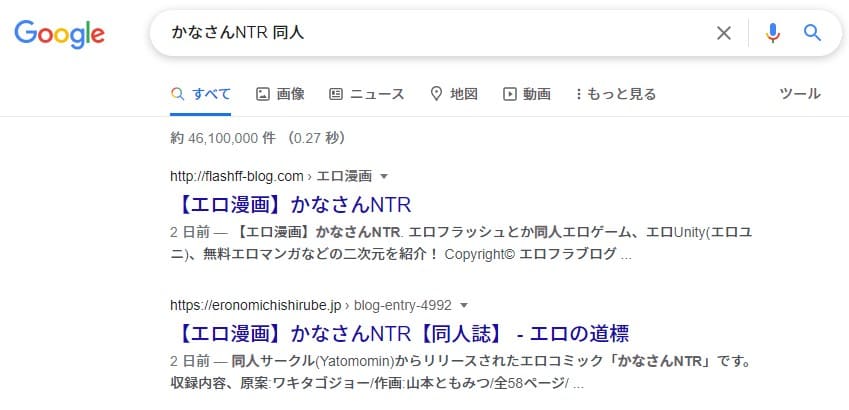
Task: Click snippet text mentioning Yatomomin
Action: click(460, 373)
